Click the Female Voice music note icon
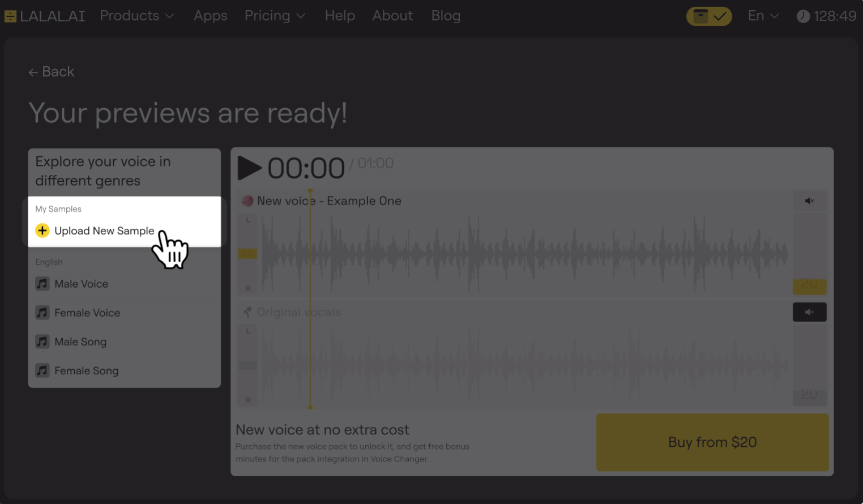The height and width of the screenshot is (504, 863). [x=42, y=313]
